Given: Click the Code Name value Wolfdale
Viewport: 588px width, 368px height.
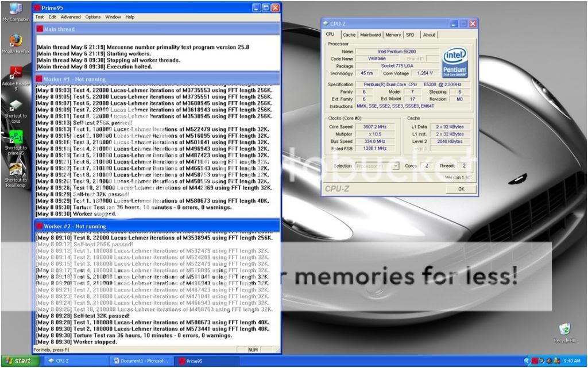Looking at the screenshot, I should (377, 59).
